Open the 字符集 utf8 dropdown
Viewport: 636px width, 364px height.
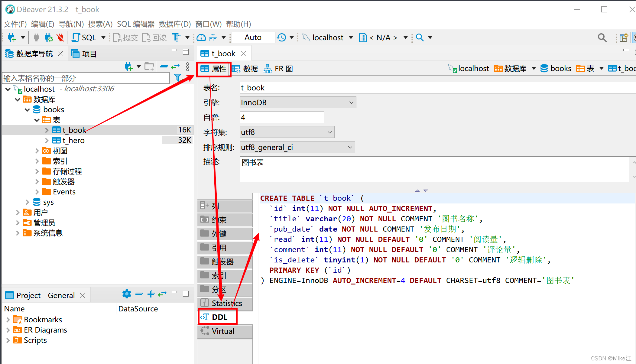click(x=287, y=132)
